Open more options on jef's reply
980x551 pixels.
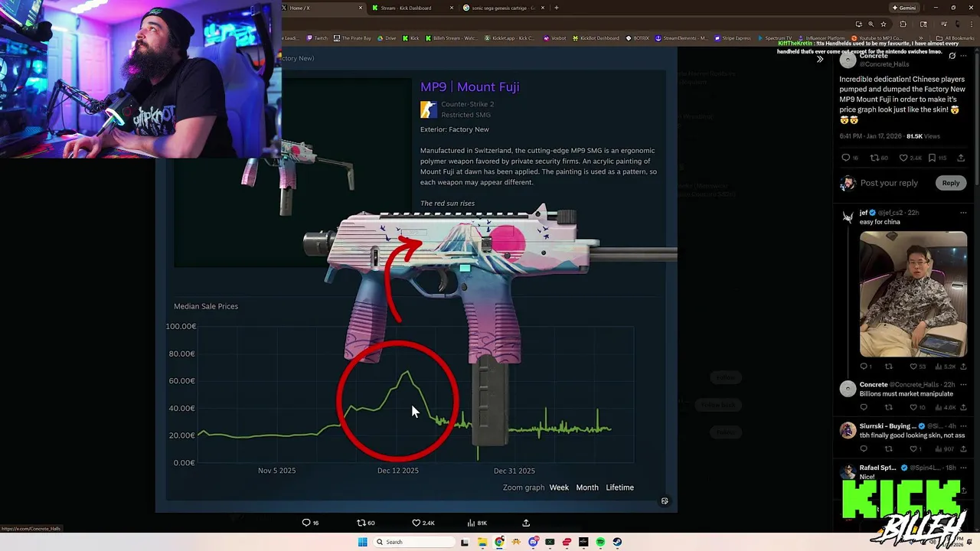point(963,213)
